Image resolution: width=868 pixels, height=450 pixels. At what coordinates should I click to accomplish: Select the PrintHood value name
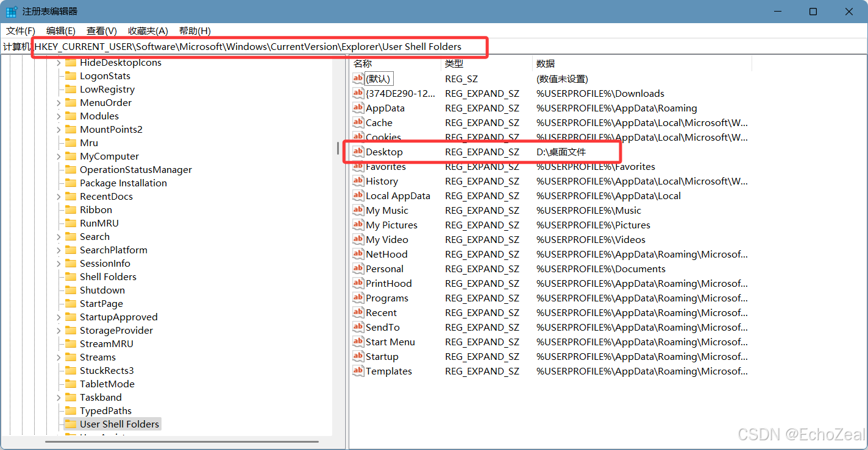(389, 283)
